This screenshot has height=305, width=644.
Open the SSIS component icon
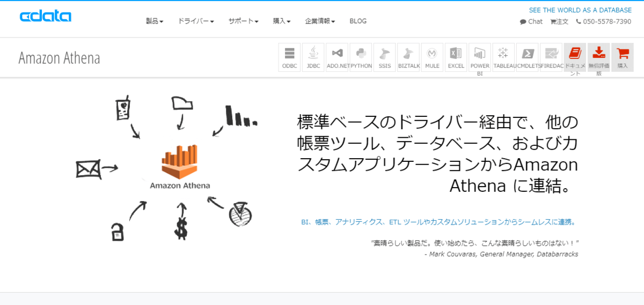(384, 57)
